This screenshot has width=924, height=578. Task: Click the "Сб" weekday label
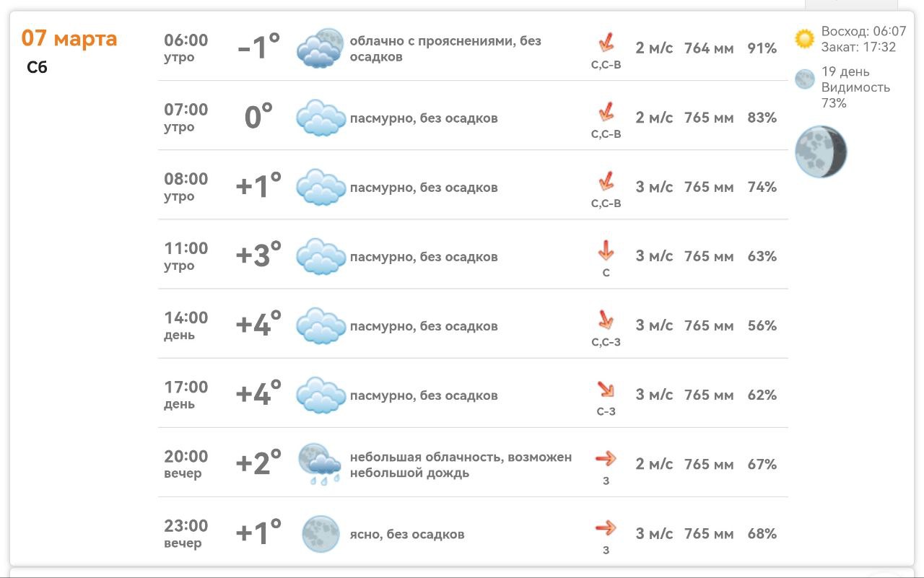38,68
